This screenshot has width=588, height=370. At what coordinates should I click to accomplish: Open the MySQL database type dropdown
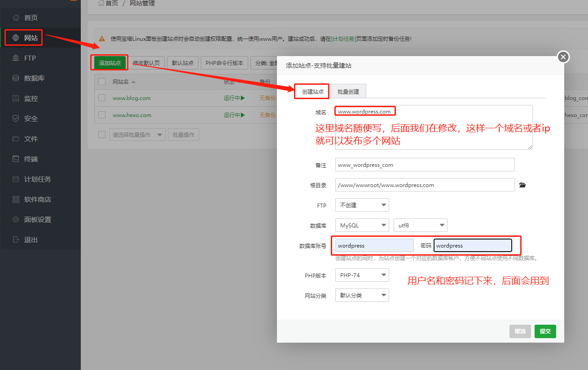tap(362, 225)
